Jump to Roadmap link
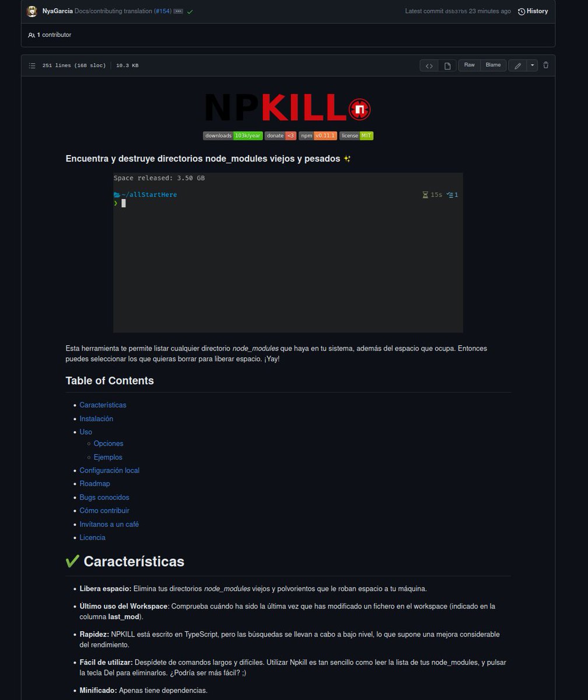The image size is (588, 700). point(94,484)
